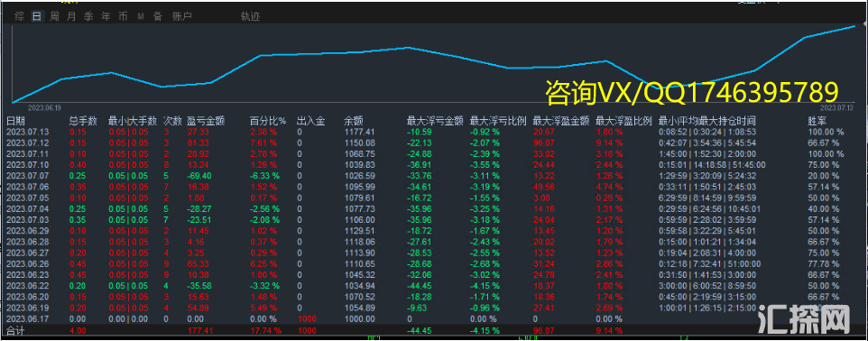Select the 周 weekly tab
This screenshot has width=868, height=341.
click(x=54, y=16)
